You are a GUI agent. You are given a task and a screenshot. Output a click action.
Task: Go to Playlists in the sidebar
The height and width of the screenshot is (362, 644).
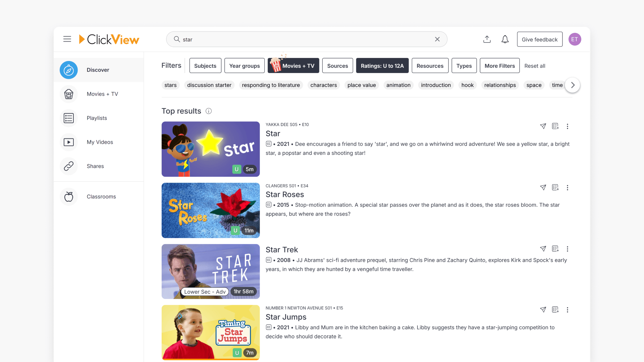click(97, 118)
